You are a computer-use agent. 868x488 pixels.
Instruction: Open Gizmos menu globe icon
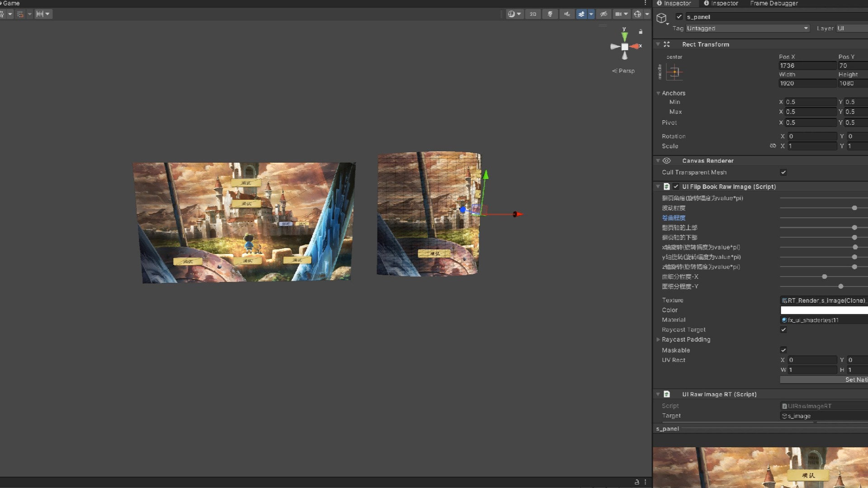click(x=637, y=14)
